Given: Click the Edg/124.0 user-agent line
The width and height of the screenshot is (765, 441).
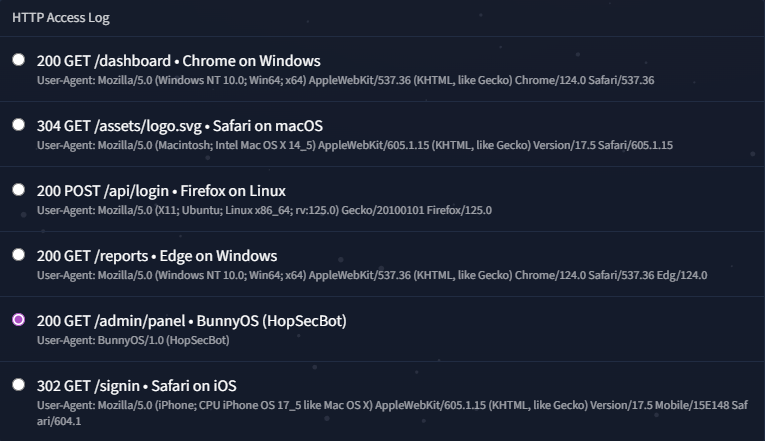Looking at the screenshot, I should point(372,275).
